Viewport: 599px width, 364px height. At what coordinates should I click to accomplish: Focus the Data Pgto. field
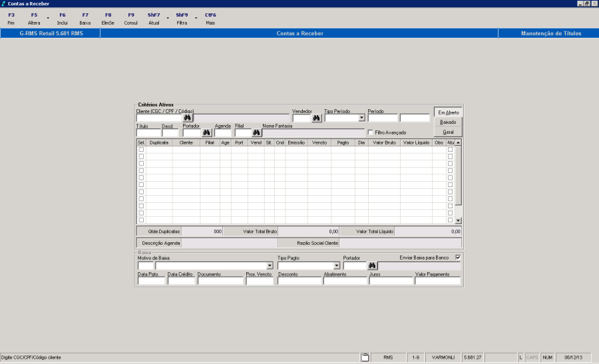[151, 281]
